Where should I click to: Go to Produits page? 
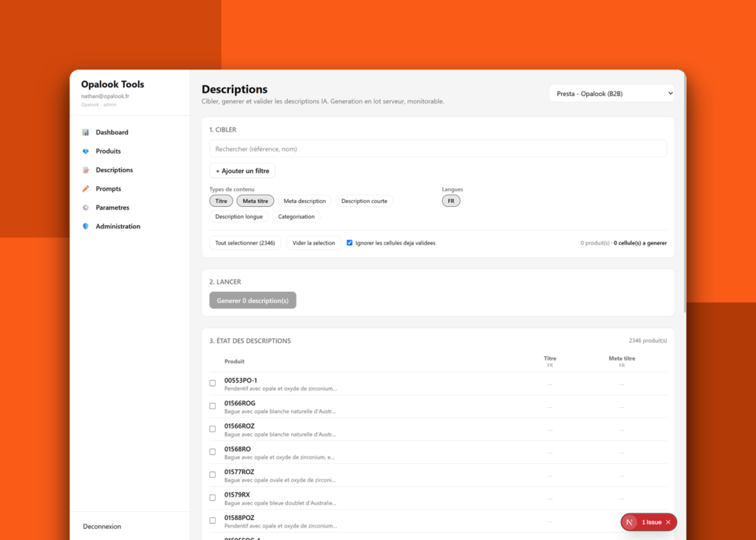pyautogui.click(x=108, y=151)
